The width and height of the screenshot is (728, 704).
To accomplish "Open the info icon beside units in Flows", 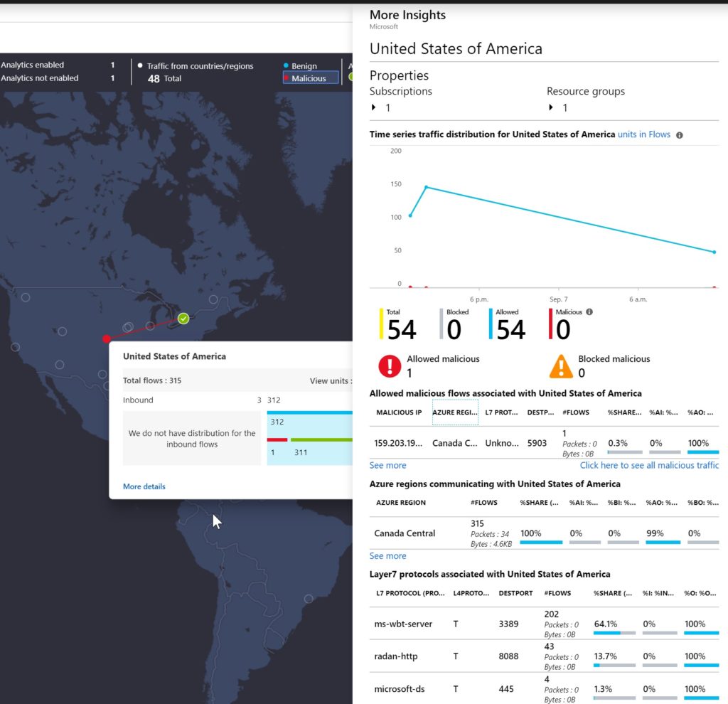I will coord(679,135).
